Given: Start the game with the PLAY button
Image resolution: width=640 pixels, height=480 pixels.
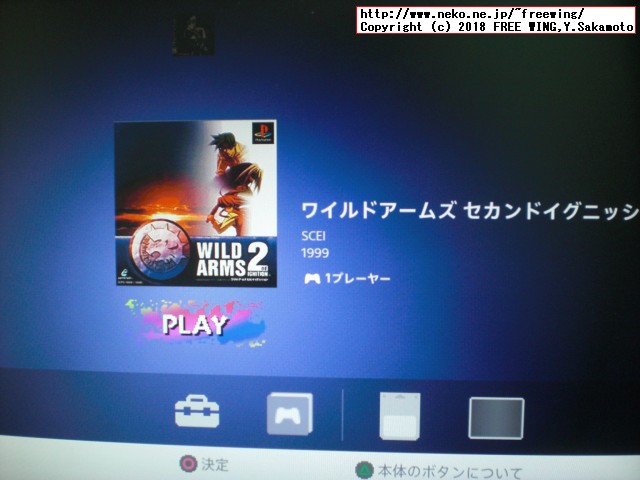Looking at the screenshot, I should pyautogui.click(x=195, y=324).
